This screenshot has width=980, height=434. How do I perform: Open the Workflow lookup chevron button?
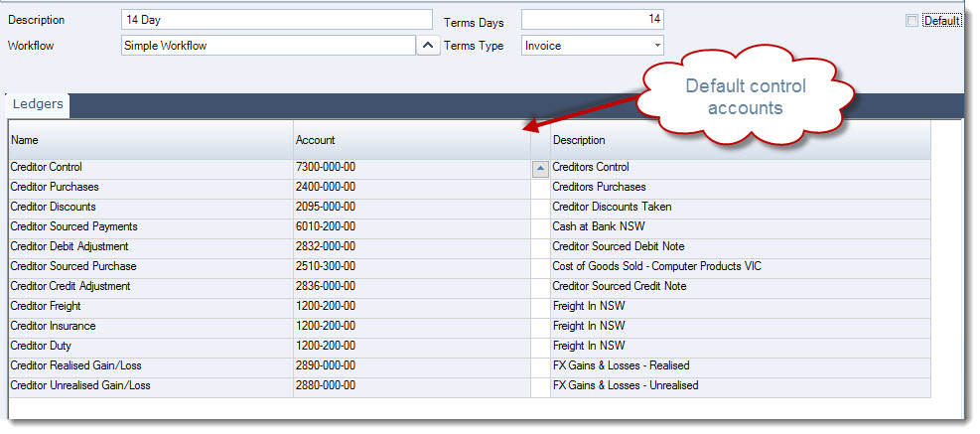coord(428,46)
